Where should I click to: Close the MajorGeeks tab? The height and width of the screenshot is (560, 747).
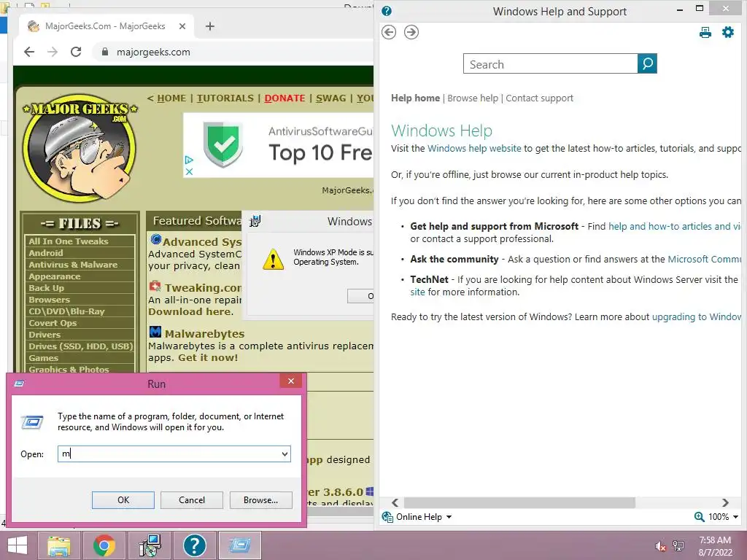coord(182,26)
